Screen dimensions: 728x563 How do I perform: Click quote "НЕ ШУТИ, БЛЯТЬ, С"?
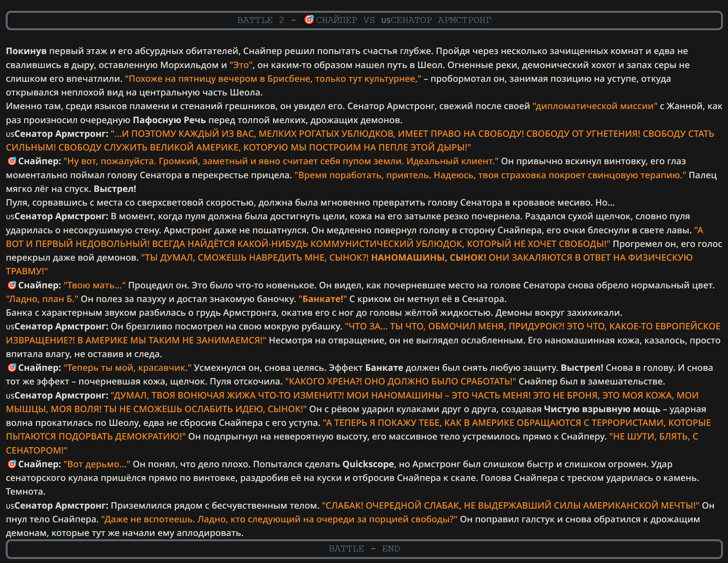654,436
